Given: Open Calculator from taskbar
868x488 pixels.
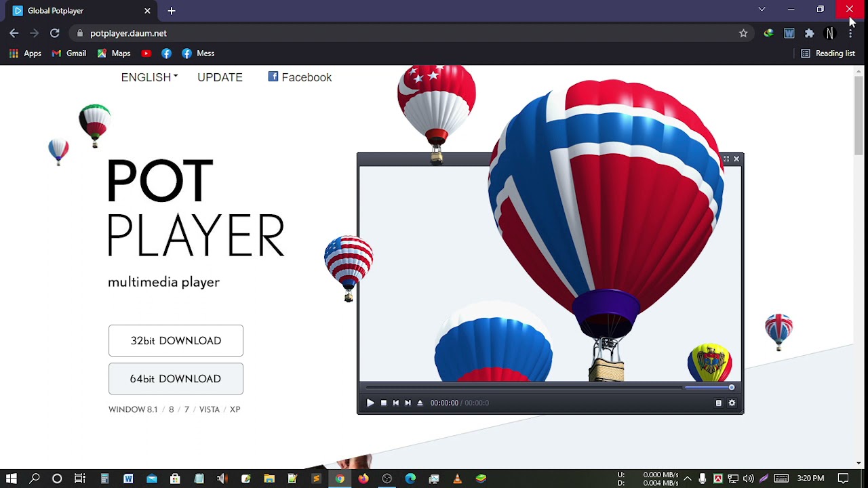Looking at the screenshot, I should coord(104,479).
